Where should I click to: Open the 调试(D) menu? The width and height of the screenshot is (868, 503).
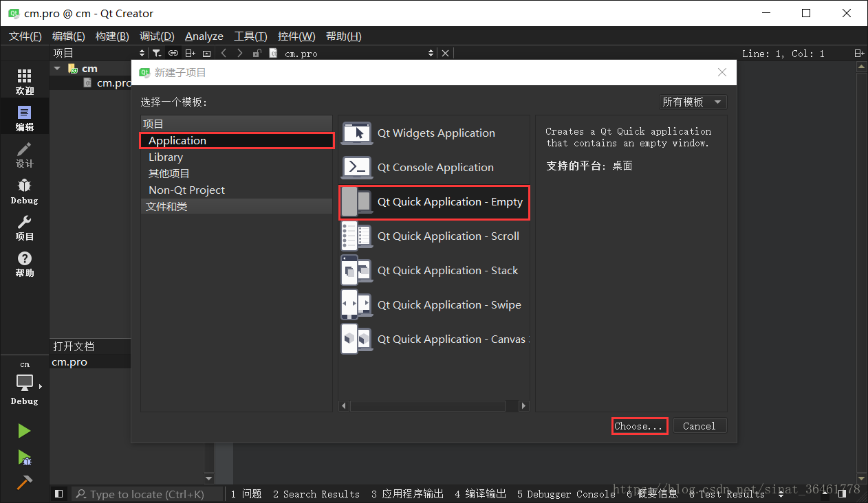tap(157, 36)
